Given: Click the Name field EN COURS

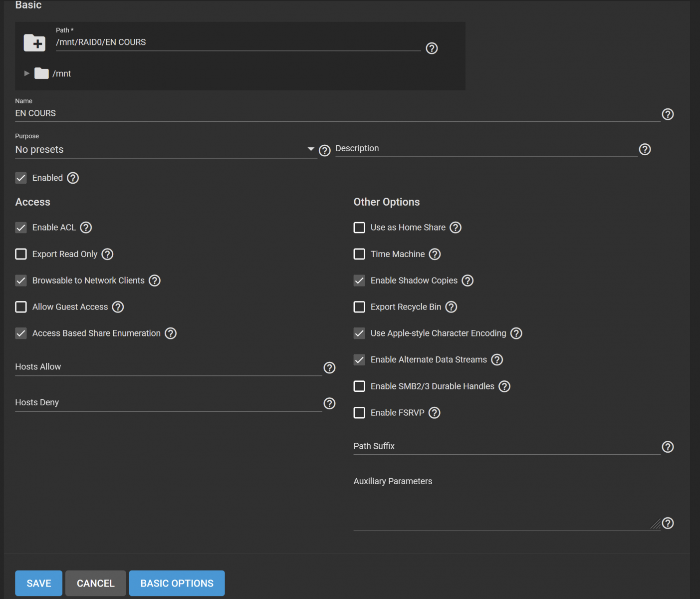Looking at the screenshot, I should tap(337, 113).
